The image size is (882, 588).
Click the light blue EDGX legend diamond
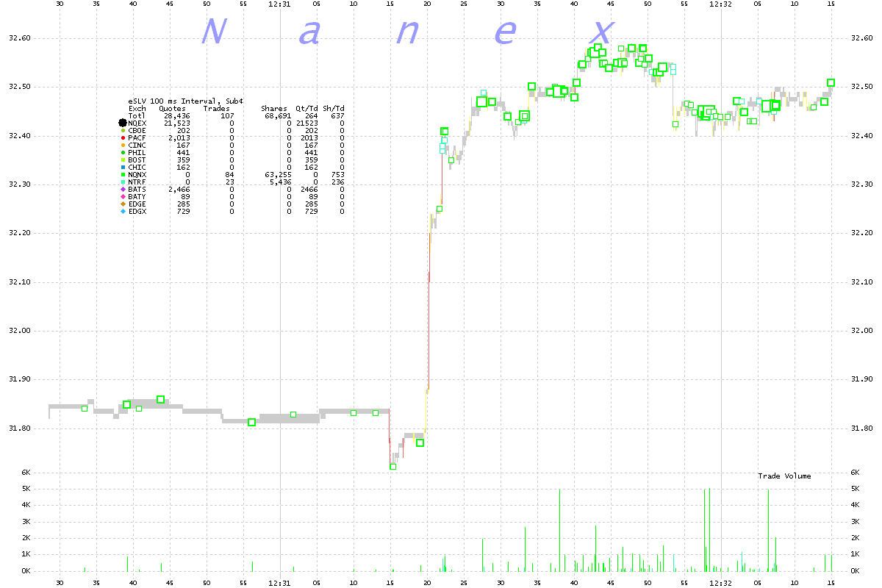[123, 212]
